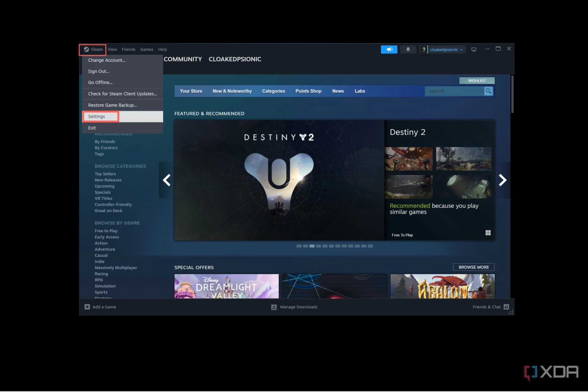This screenshot has height=392, width=588.
Task: Choose Change Account... from Steam menu
Action: (123, 60)
